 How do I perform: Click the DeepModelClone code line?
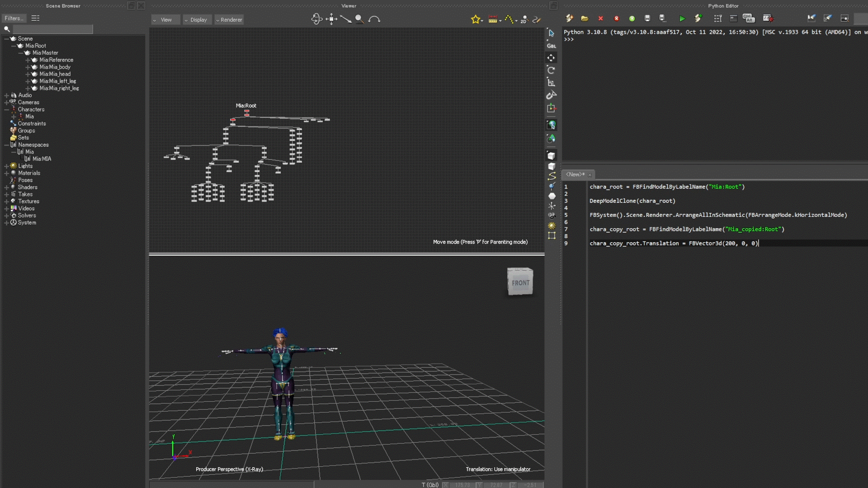tap(632, 201)
